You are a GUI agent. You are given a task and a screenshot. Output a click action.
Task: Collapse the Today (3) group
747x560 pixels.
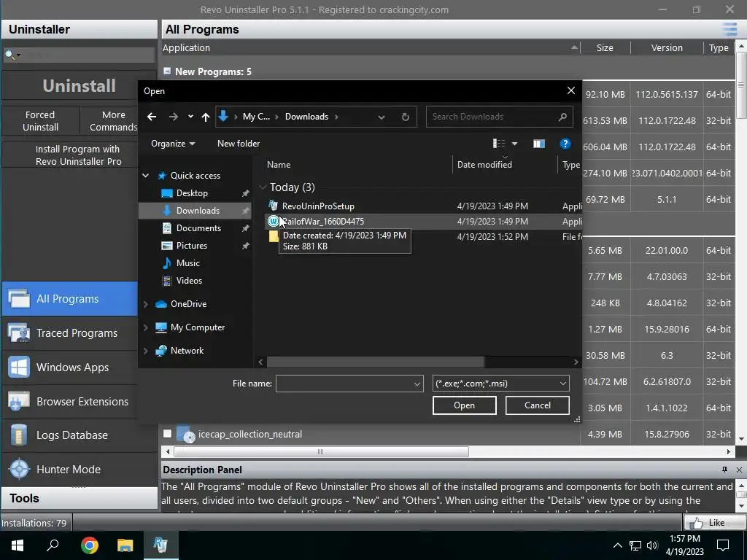[x=263, y=187]
